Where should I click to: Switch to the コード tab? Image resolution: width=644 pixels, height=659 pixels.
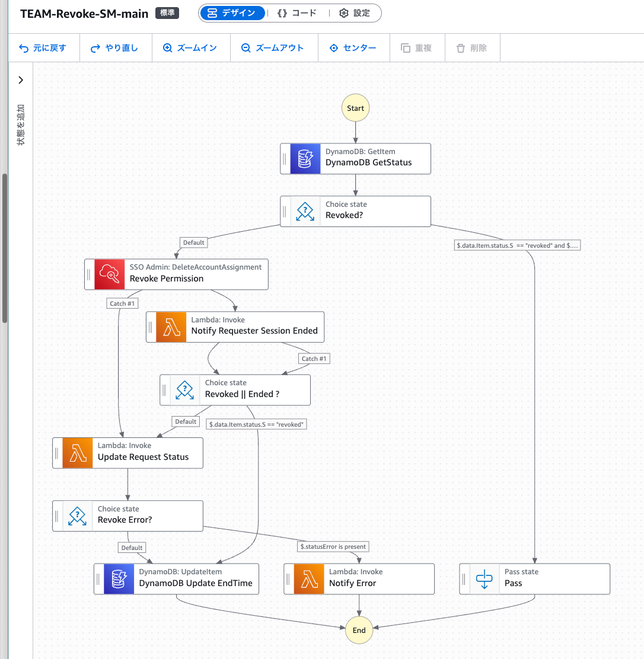[x=297, y=13]
